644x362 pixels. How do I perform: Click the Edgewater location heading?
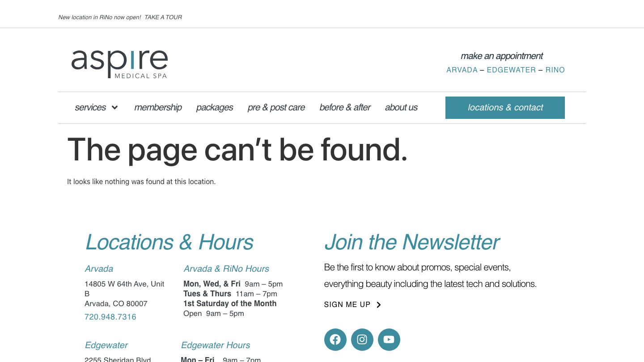(x=106, y=345)
